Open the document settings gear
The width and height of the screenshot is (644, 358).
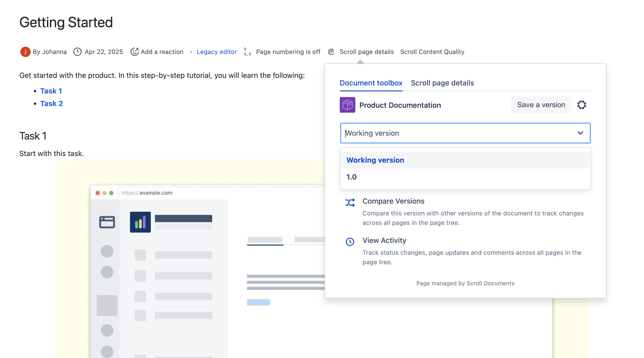[x=582, y=105]
